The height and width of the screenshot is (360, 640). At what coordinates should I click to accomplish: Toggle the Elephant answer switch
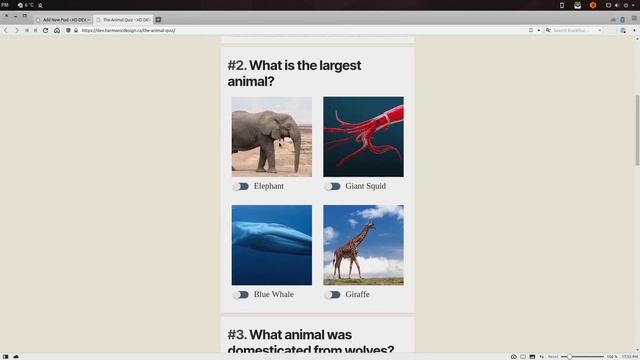(241, 186)
